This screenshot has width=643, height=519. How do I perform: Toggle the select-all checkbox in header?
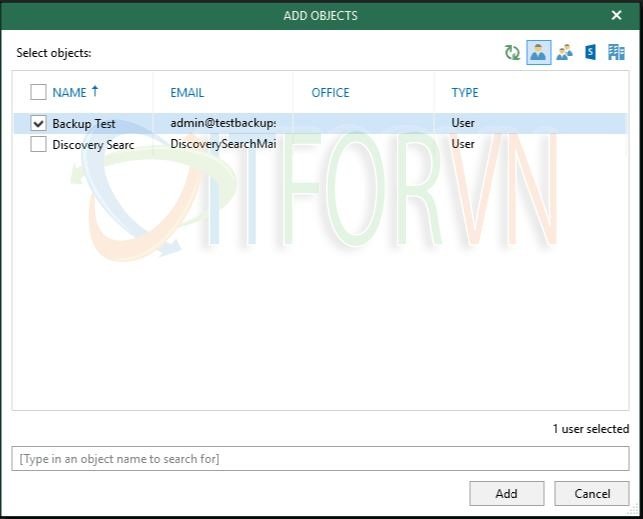click(x=38, y=92)
